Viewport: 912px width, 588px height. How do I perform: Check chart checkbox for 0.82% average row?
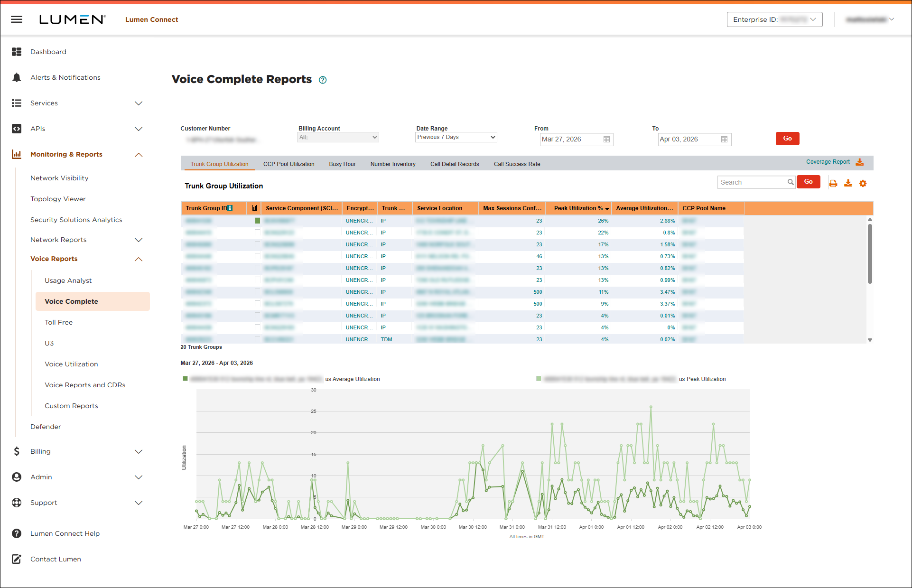coord(257,268)
